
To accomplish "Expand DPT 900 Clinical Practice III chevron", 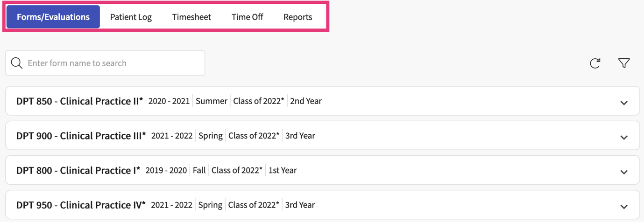I will [x=624, y=137].
